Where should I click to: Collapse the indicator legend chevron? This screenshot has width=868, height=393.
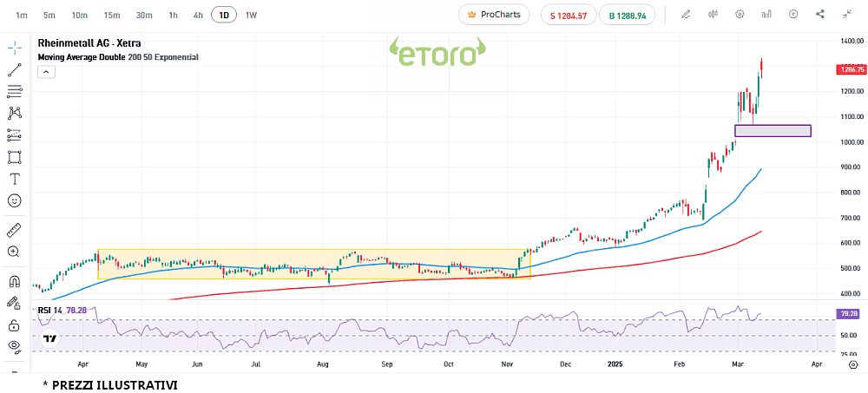47,71
